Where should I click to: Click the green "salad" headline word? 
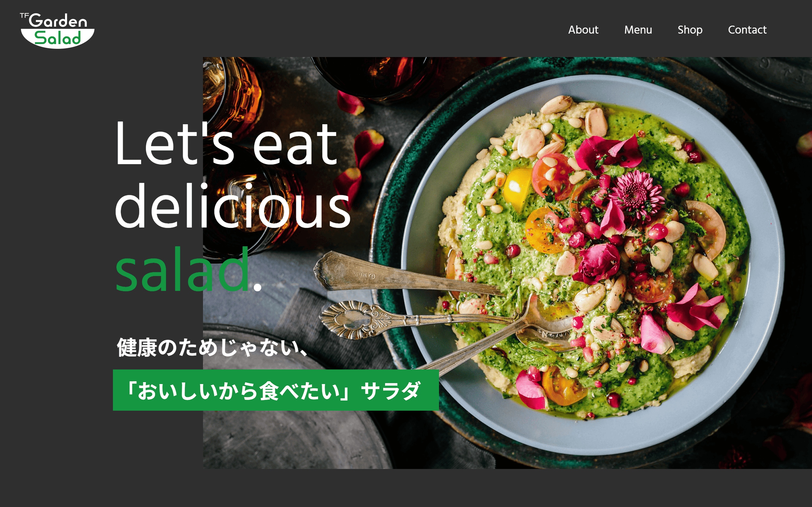(x=182, y=270)
